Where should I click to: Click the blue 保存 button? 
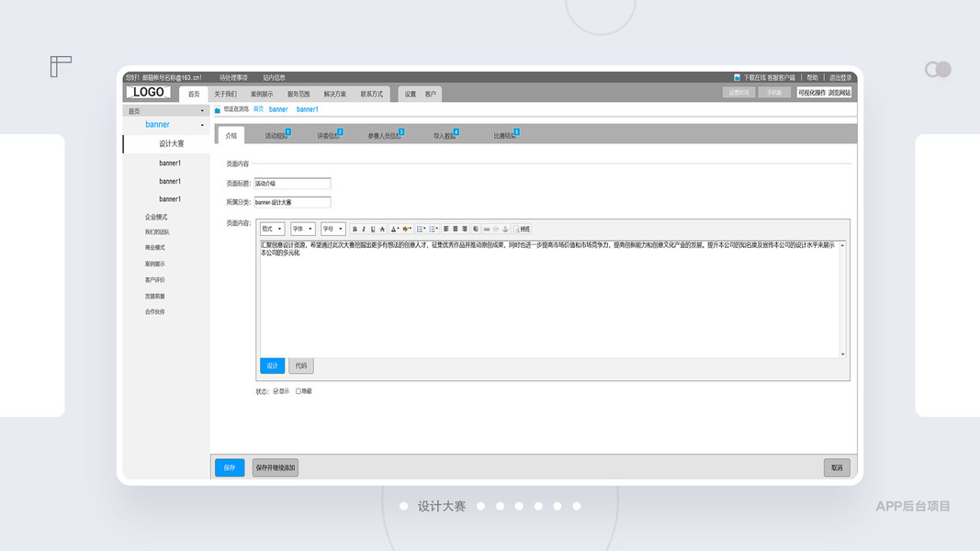click(x=230, y=467)
